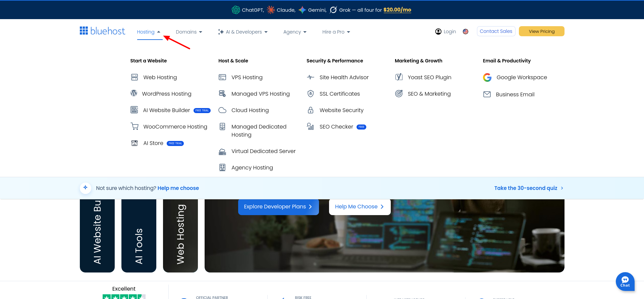
Task: Click the US flag language icon
Action: click(466, 32)
